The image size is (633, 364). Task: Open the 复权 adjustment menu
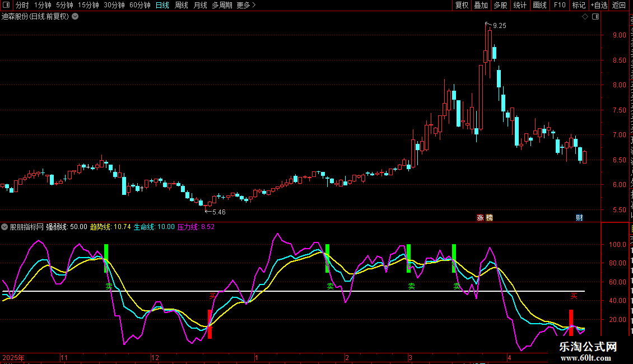coord(462,5)
